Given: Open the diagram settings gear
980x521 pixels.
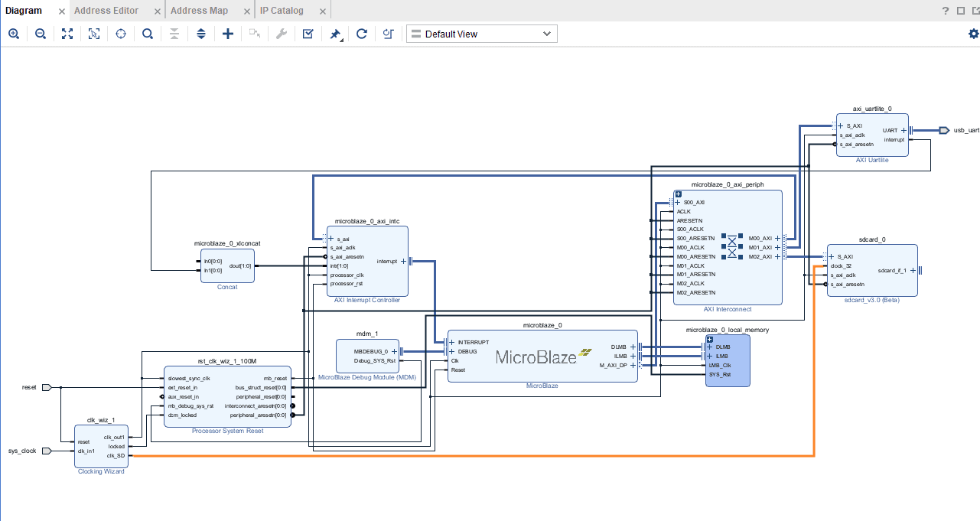Looking at the screenshot, I should tap(973, 34).
